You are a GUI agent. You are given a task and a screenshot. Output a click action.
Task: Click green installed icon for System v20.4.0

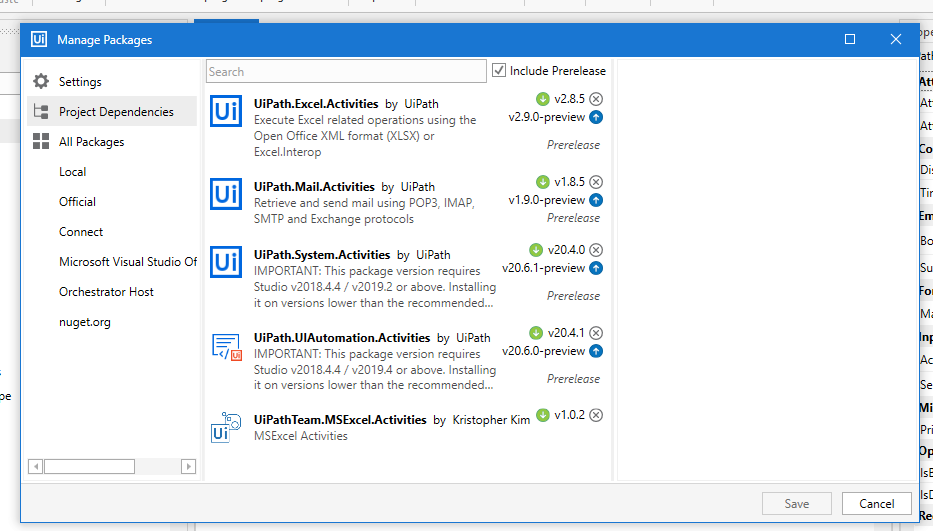tap(536, 249)
